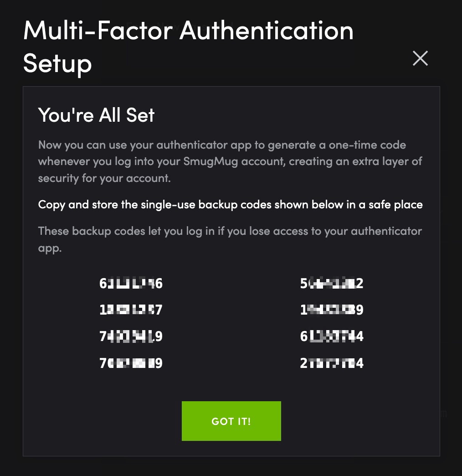Viewport: 462px width, 476px height.
Task: Select the backup code starting 1 ending 9
Action: coord(332,310)
